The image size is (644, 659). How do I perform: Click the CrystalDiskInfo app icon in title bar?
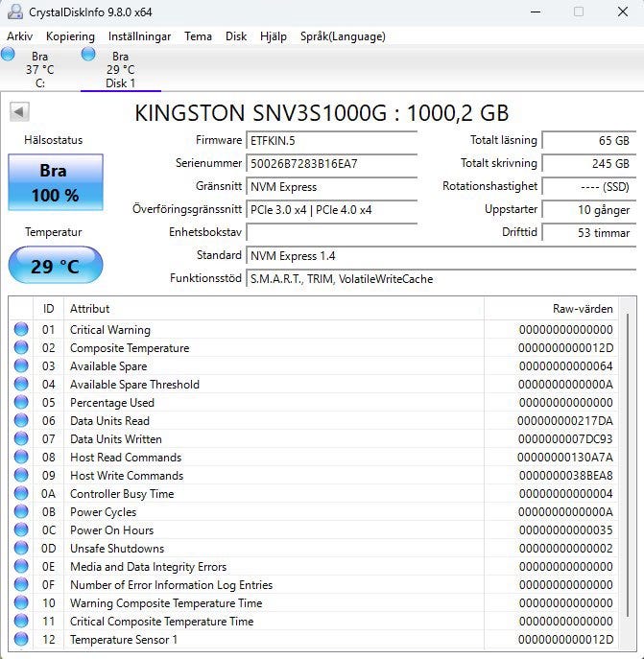[x=16, y=12]
